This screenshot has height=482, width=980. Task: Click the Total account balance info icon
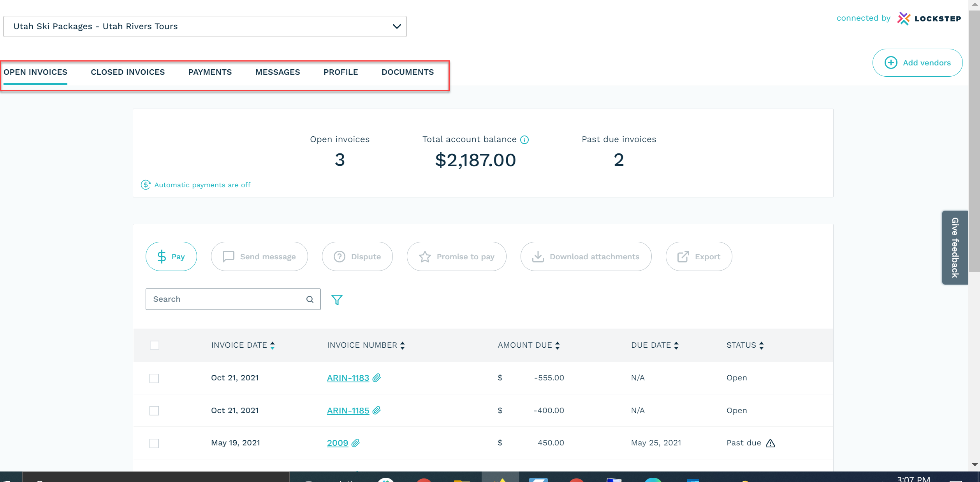pos(524,140)
